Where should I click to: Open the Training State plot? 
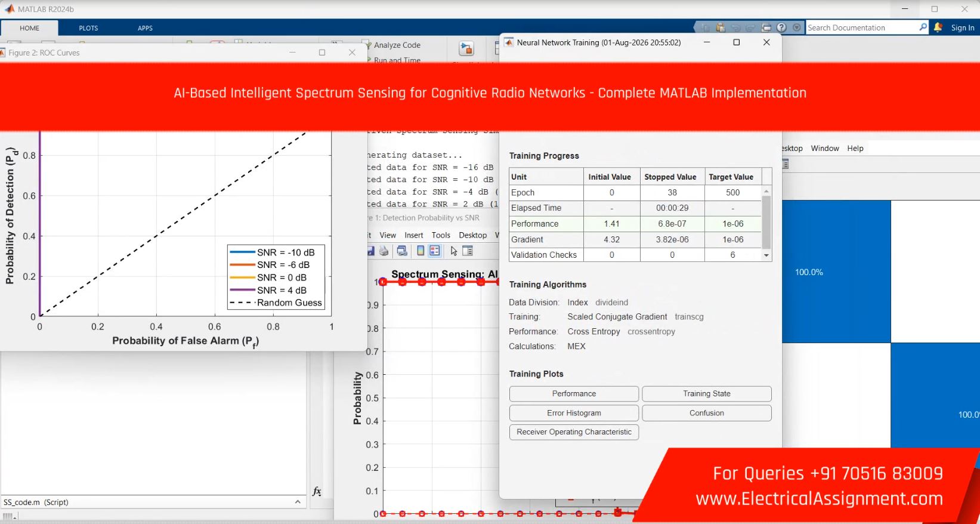(x=707, y=394)
